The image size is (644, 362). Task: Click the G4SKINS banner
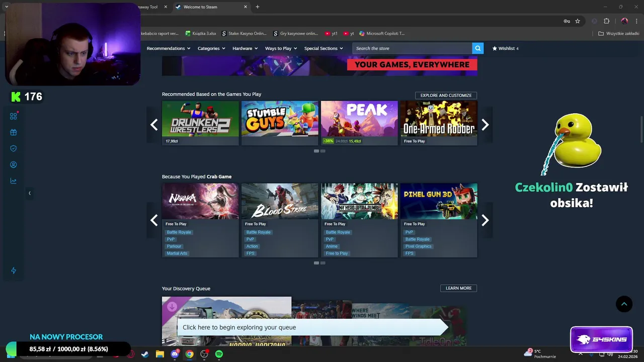(x=601, y=339)
